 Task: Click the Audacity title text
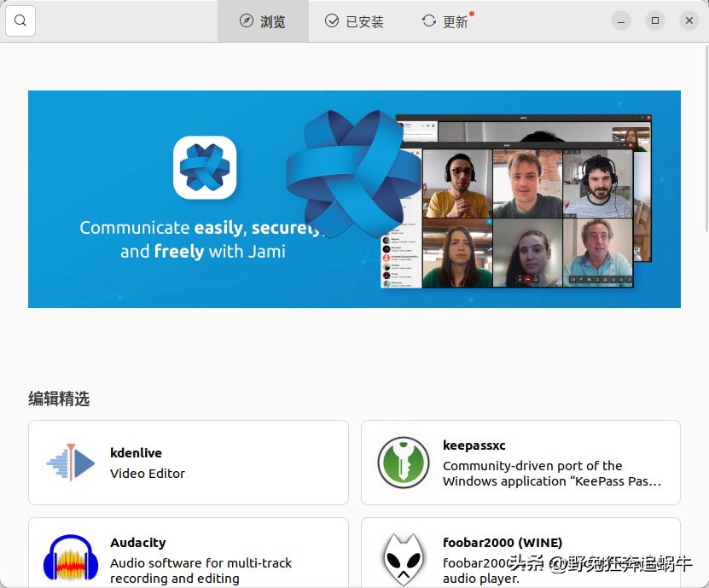(138, 542)
